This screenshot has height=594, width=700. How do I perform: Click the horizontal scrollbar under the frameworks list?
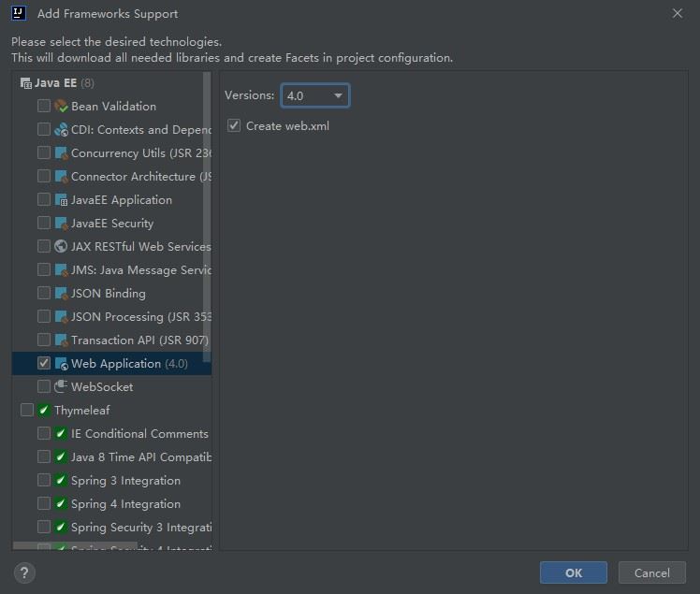(75, 546)
